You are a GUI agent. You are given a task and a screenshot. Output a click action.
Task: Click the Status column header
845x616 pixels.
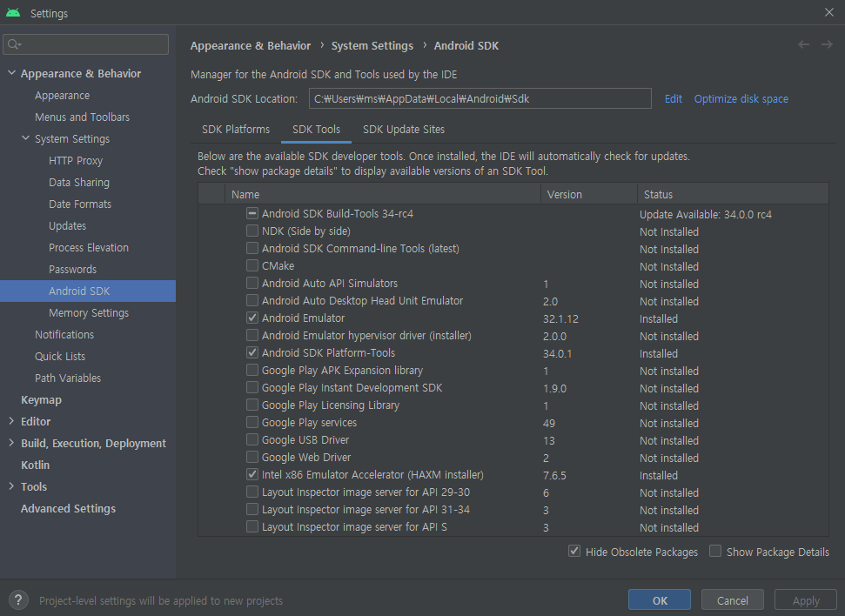[x=733, y=194]
